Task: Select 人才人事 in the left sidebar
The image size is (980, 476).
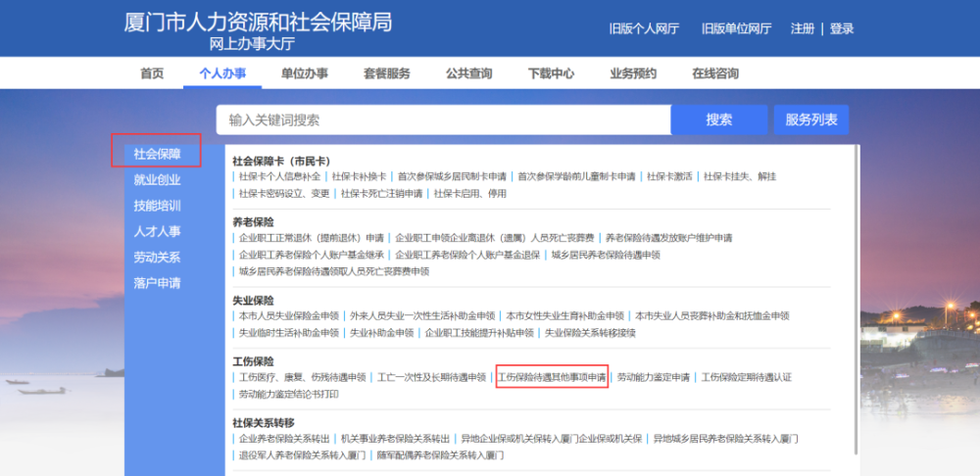Action: click(157, 232)
